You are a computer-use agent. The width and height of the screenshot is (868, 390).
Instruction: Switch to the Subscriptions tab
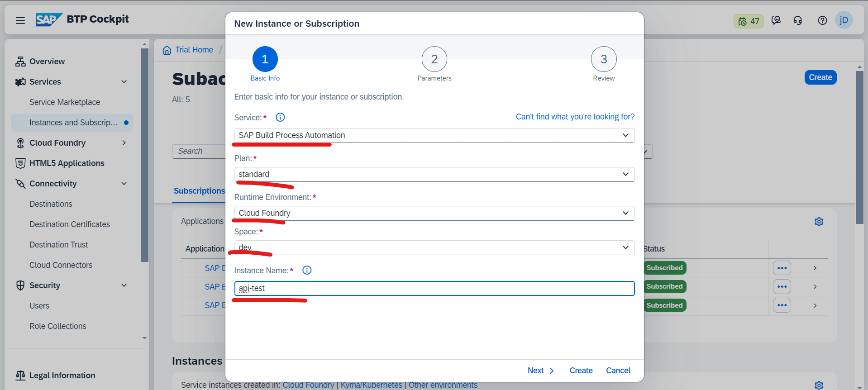coord(199,191)
